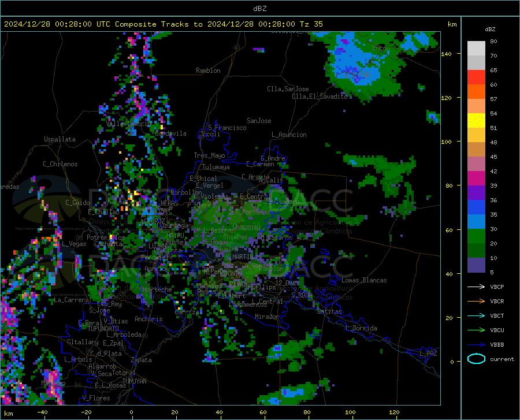
Task: Click the 'Lomas_Blancas' map label
Action: 364,280
